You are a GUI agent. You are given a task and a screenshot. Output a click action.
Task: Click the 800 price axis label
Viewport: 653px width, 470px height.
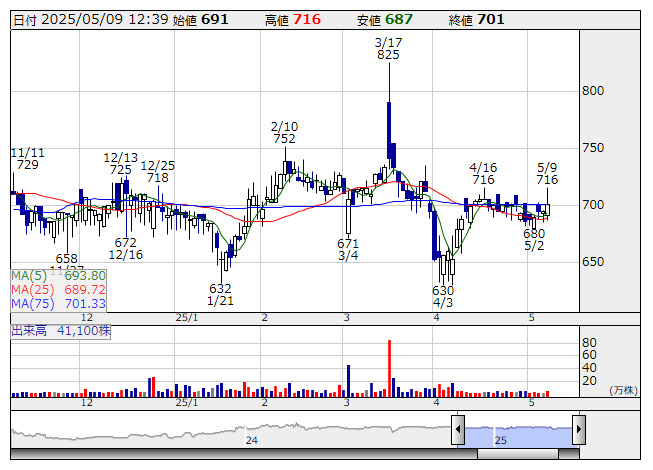click(593, 91)
